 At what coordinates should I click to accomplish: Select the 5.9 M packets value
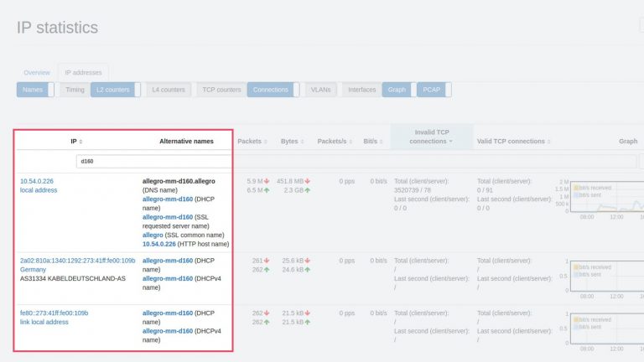255,181
